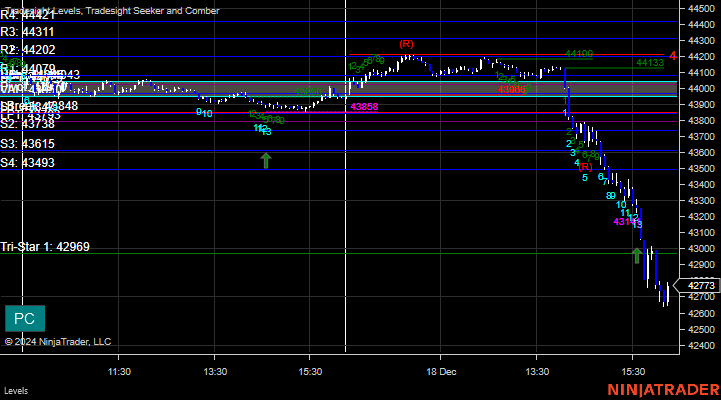Click the indicator title 'Tradesight Levels, Tradesight Seeker and Comber'
This screenshot has height=400, width=721.
point(113,11)
